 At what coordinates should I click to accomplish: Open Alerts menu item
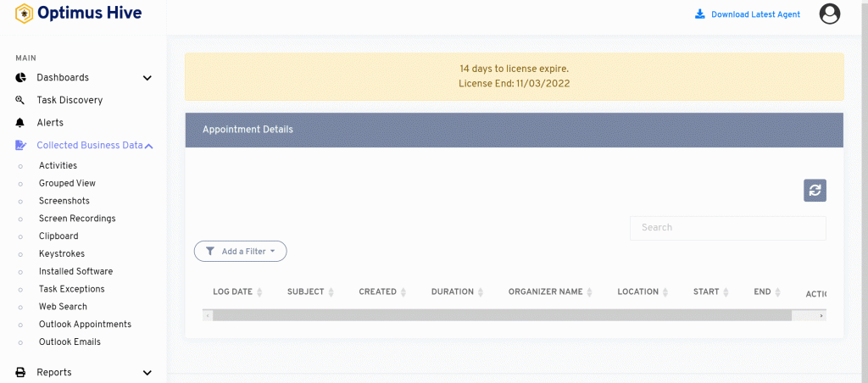coord(50,122)
